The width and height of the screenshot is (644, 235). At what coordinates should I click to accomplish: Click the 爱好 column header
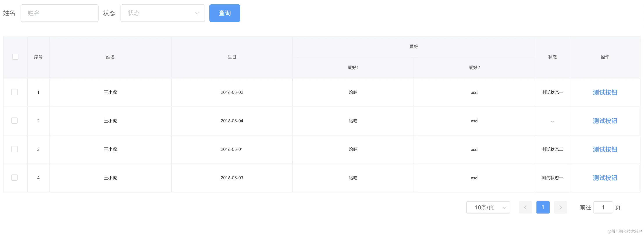coord(414,46)
